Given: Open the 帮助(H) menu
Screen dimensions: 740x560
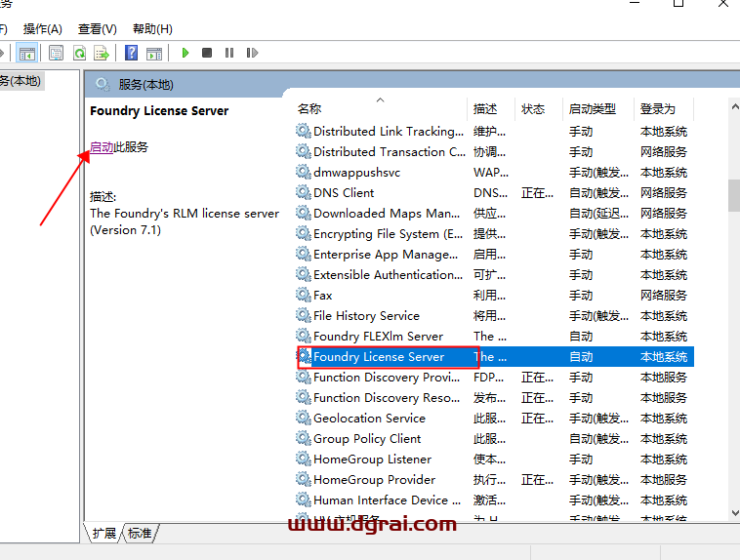Looking at the screenshot, I should click(x=152, y=29).
